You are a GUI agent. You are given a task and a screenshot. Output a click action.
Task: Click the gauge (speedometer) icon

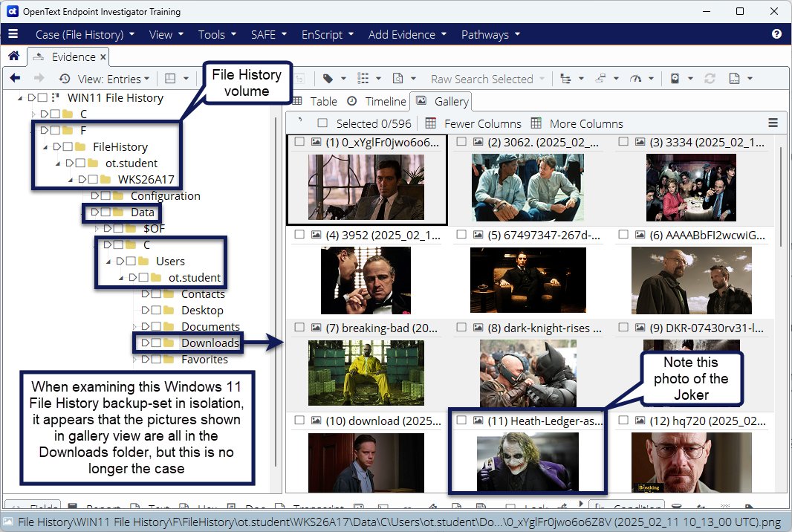[x=635, y=78]
